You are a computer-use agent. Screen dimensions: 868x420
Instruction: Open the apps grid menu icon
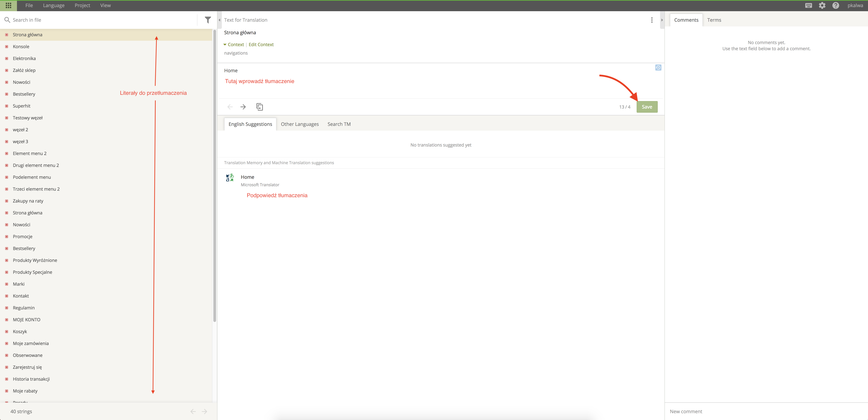[8, 5]
